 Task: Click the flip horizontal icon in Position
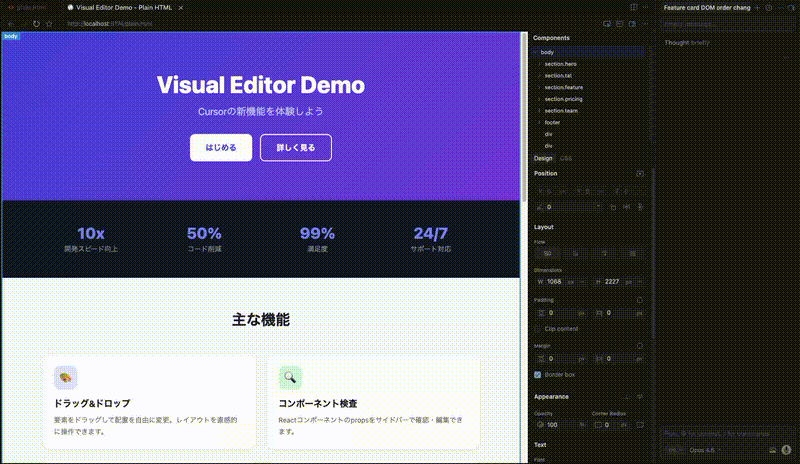coord(627,207)
